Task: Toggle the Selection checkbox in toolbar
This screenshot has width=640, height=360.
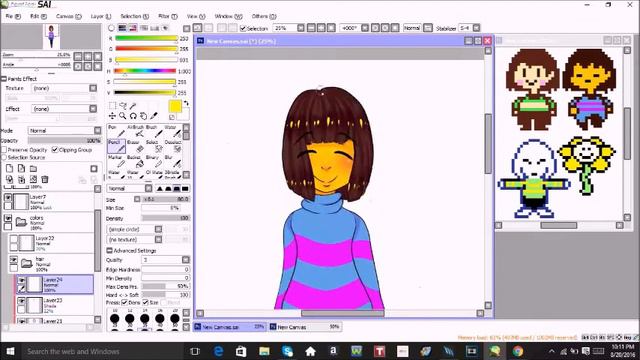Action: [x=243, y=28]
